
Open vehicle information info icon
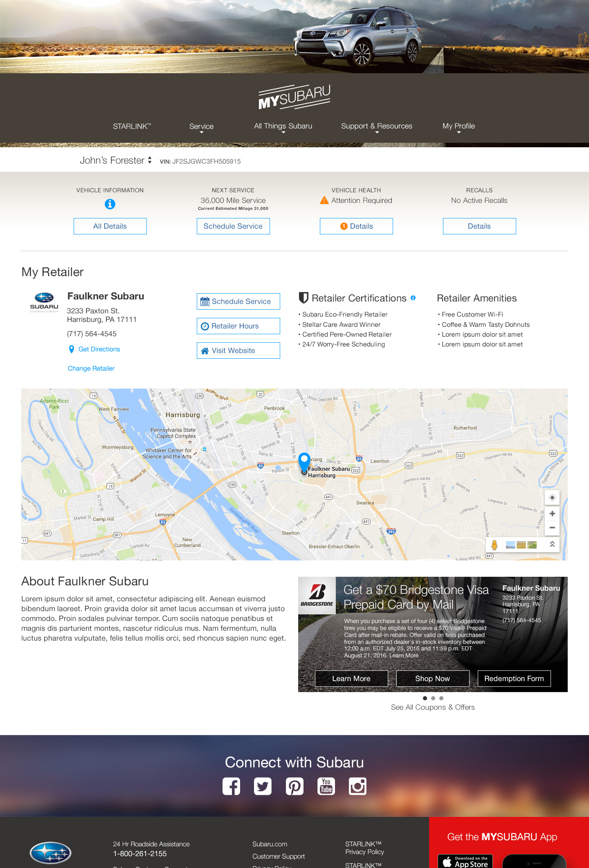coord(110,204)
